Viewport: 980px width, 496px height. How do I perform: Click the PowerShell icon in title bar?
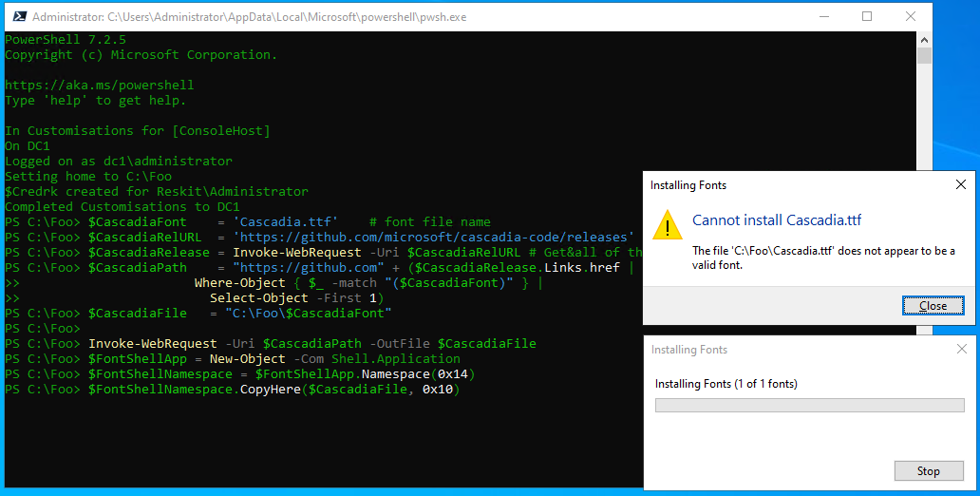tap(19, 17)
